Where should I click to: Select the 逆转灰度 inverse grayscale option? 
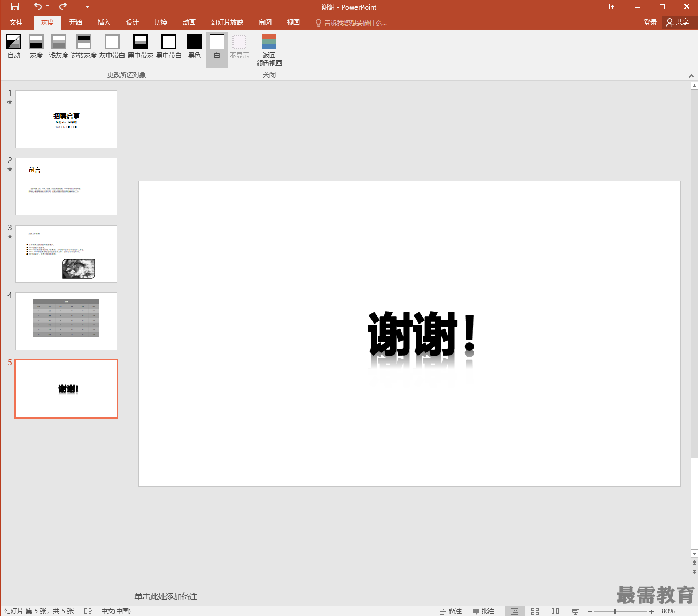84,47
